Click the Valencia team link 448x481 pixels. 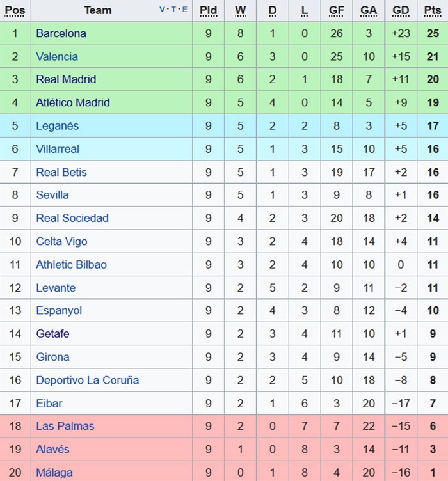point(57,56)
